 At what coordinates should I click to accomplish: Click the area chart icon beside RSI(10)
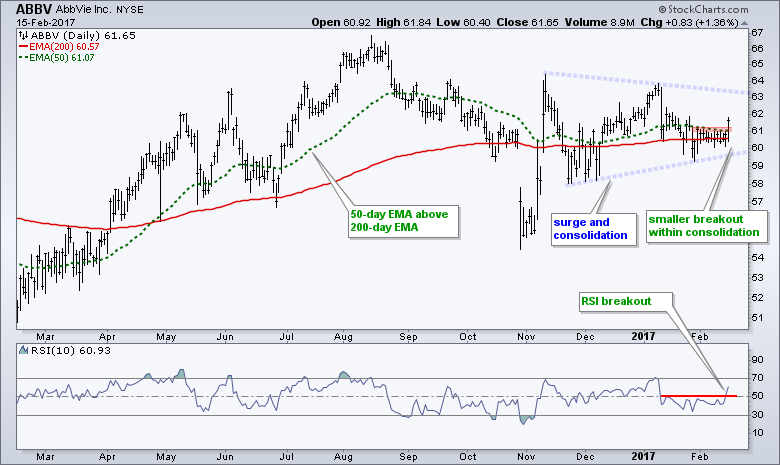pos(23,350)
